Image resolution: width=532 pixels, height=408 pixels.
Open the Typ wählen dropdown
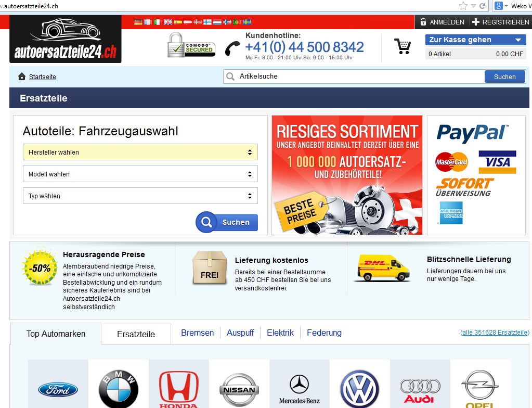pos(140,196)
